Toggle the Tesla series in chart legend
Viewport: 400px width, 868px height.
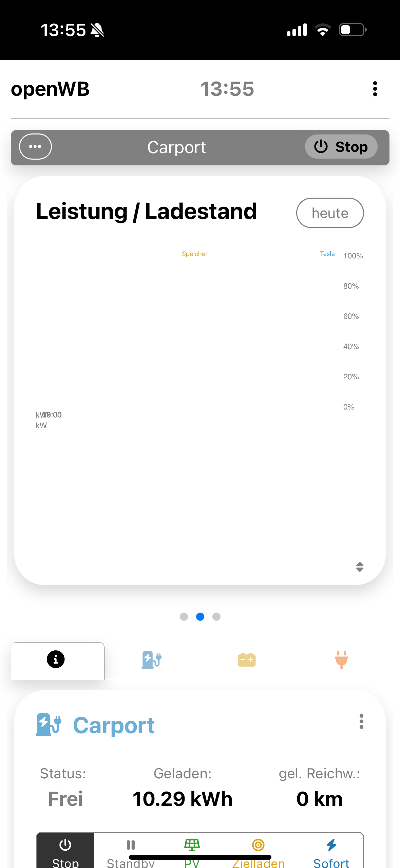[x=327, y=254]
